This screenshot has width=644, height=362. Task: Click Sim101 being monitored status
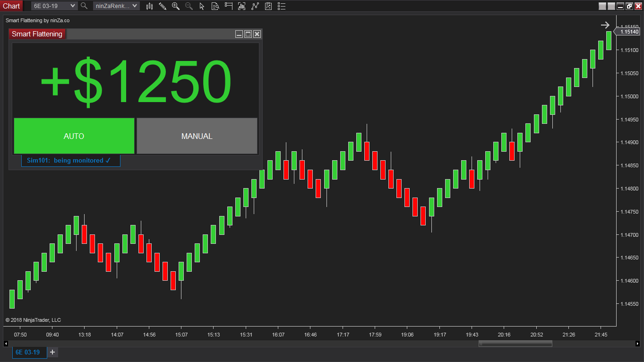[70, 160]
